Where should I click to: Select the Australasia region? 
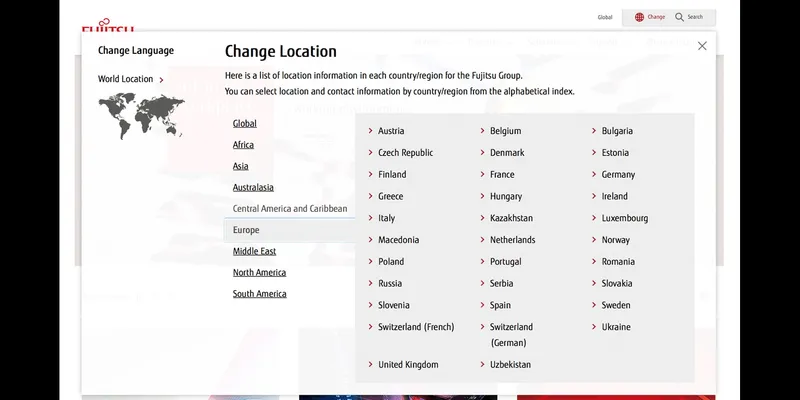(253, 187)
